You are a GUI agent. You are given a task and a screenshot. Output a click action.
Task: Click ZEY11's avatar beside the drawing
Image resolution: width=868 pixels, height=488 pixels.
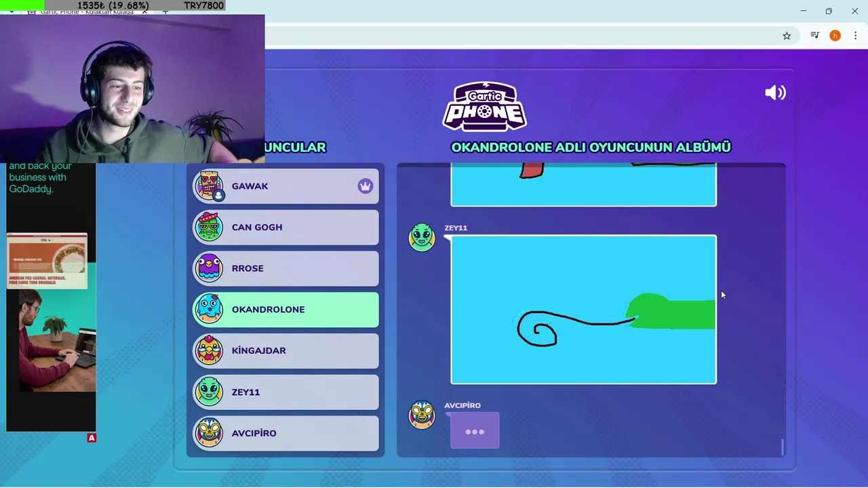point(422,237)
